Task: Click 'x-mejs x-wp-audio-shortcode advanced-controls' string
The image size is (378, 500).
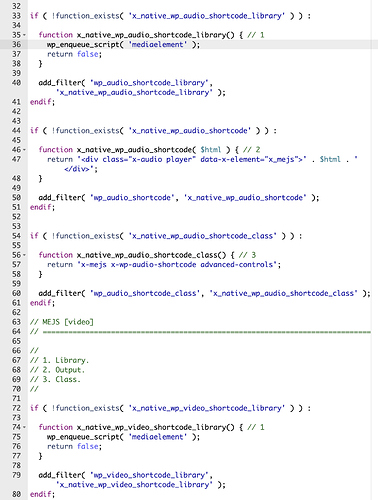Action: pos(177,265)
